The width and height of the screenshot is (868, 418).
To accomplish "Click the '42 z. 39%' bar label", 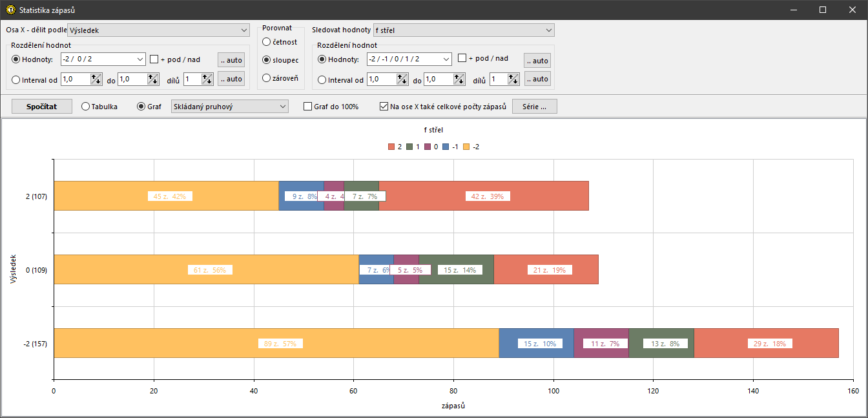I will pos(488,196).
